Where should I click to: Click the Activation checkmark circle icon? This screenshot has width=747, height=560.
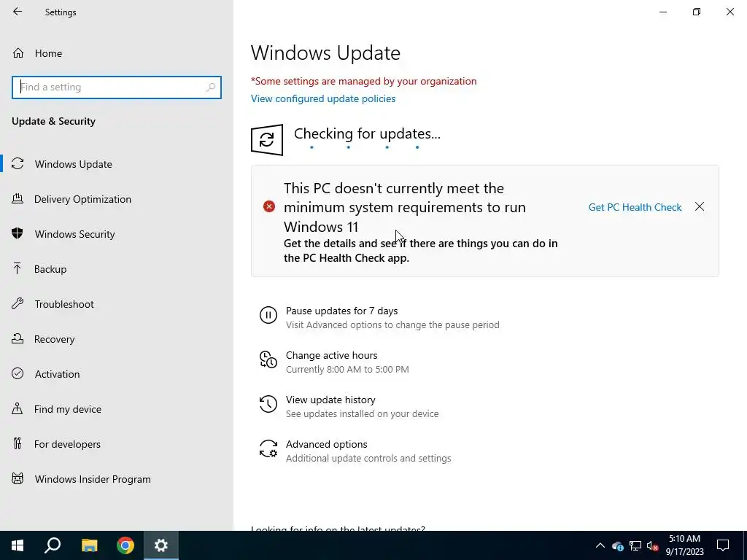18,373
